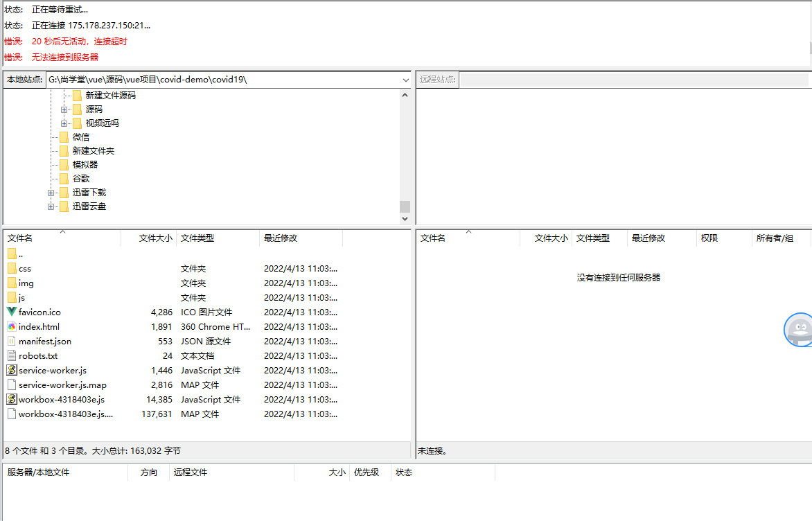Viewport: 812px width, 521px height.
Task: Sort local files by 文件大小 column
Action: point(149,238)
